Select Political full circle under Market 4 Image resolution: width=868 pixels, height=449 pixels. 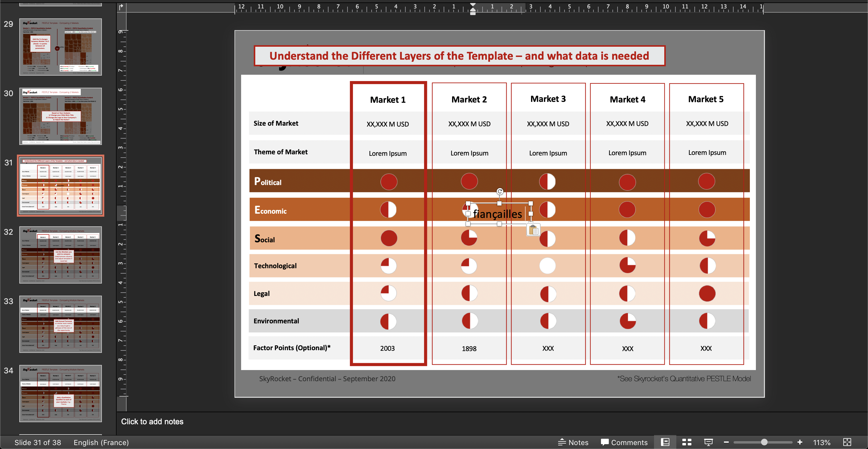[627, 182]
